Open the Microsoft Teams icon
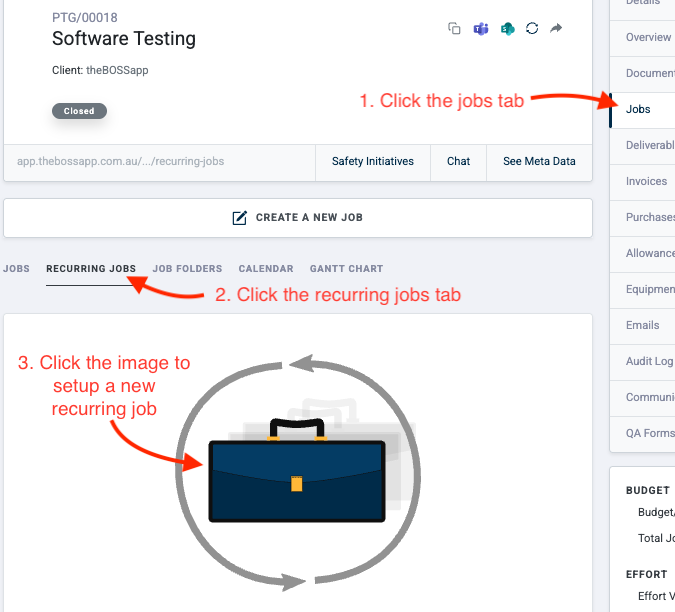Viewport: 675px width, 612px height. 481,29
